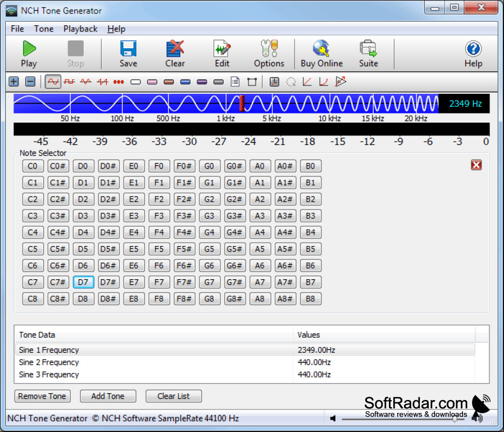Select the impulse dotted waveform
This screenshot has width=504, height=432.
click(119, 81)
